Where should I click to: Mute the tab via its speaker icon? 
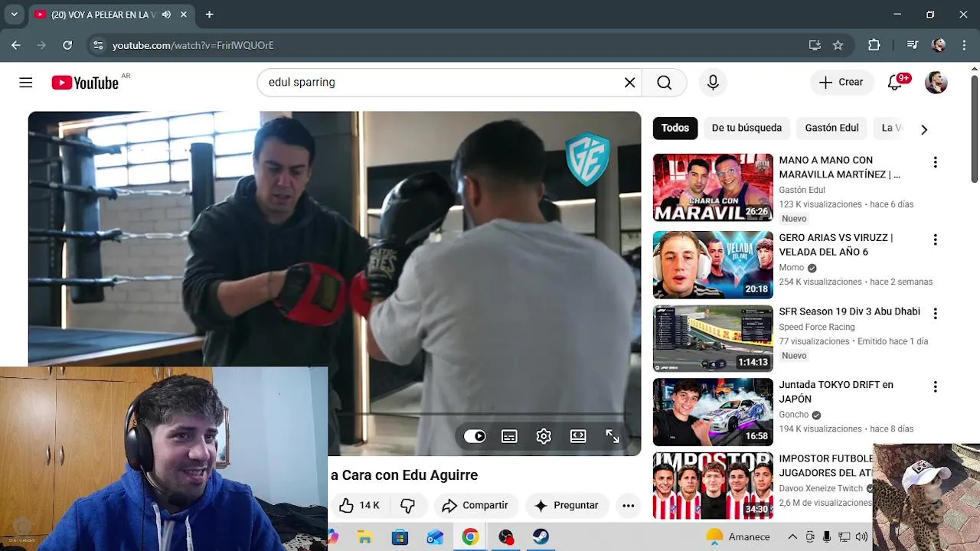click(x=166, y=15)
